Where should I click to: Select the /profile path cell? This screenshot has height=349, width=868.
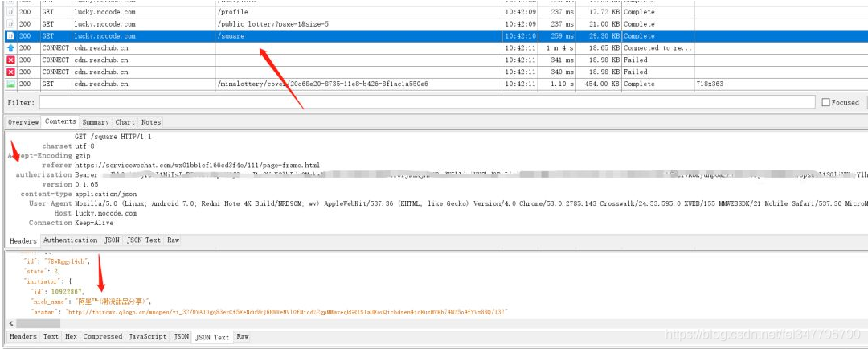click(232, 12)
